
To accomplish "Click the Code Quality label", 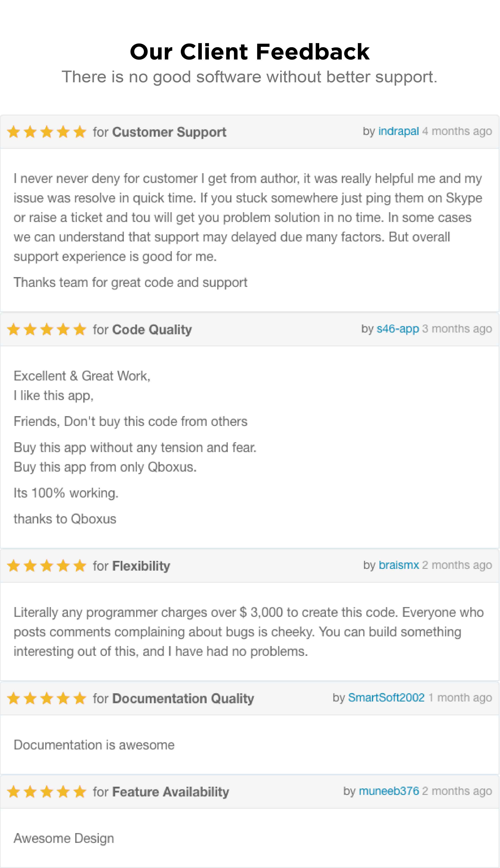I will pyautogui.click(x=152, y=330).
